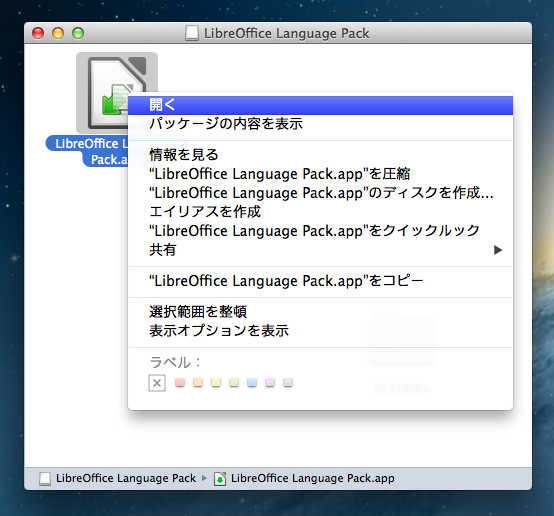Click the app icon in the path bar
The image size is (554, 516).
pos(220,479)
